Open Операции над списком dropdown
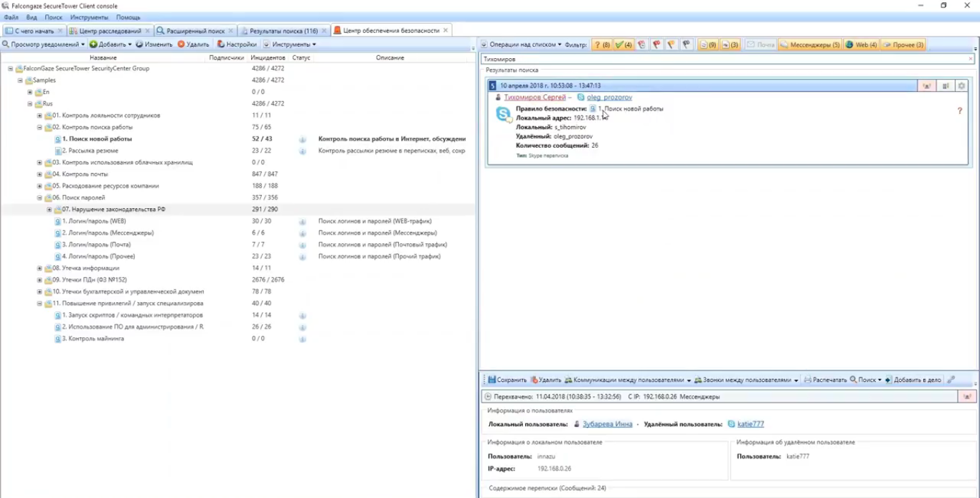 [522, 44]
